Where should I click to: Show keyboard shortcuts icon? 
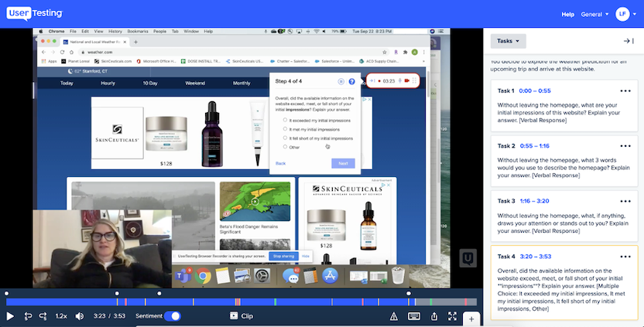tap(414, 316)
